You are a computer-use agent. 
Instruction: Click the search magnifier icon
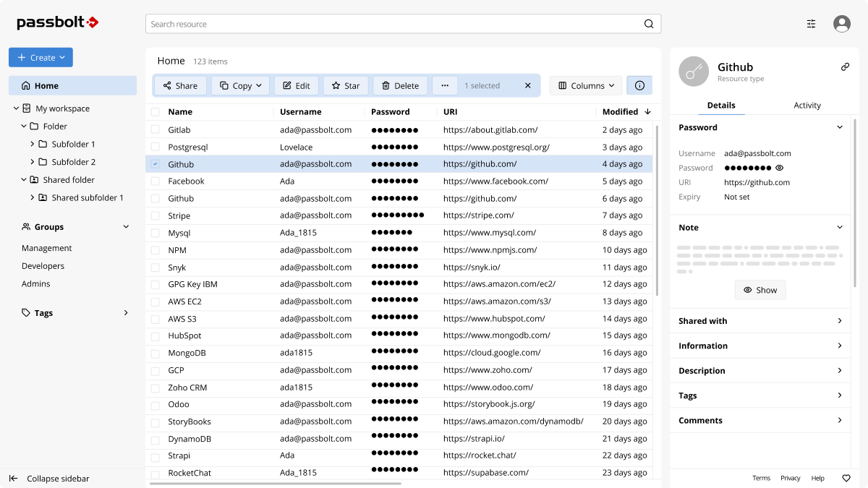point(649,24)
